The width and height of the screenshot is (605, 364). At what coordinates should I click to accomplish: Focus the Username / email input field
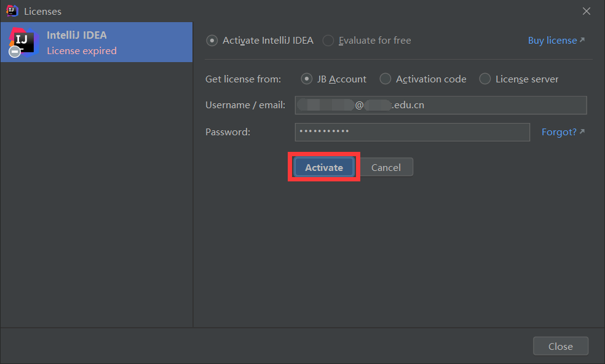click(441, 105)
